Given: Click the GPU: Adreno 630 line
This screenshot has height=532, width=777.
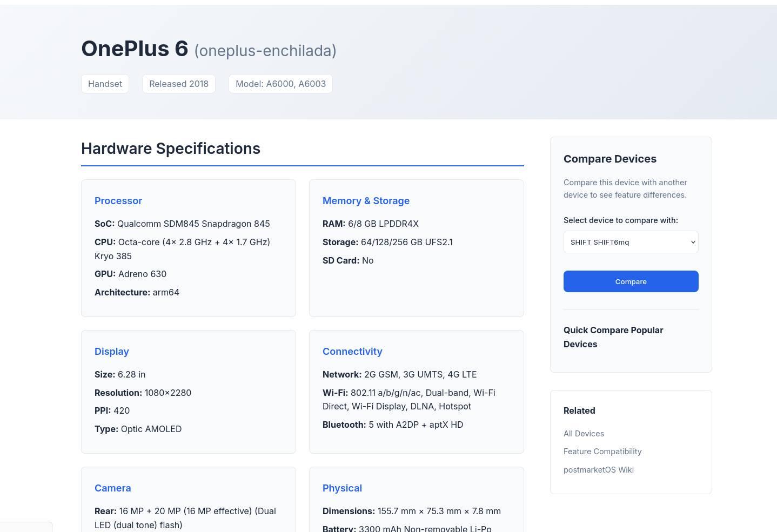Looking at the screenshot, I should 130,274.
